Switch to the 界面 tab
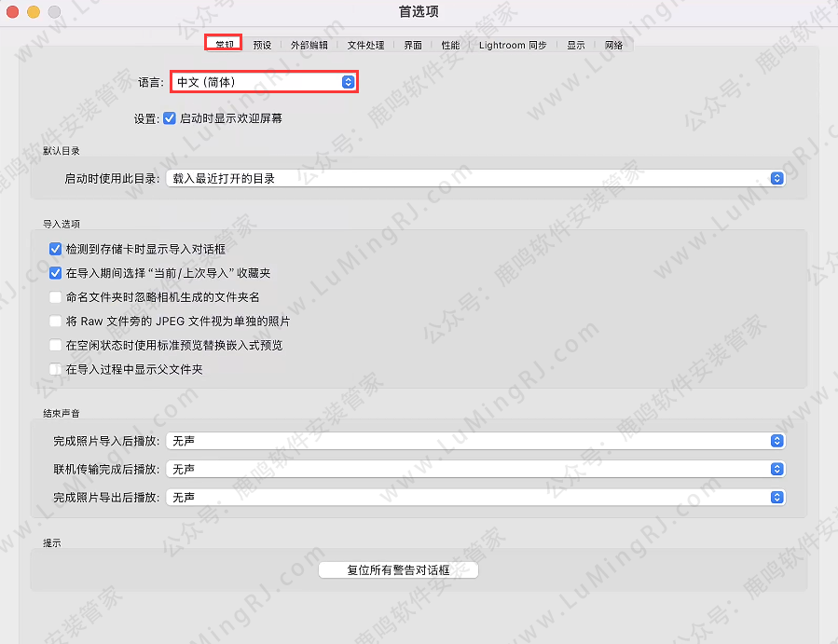 click(x=412, y=44)
